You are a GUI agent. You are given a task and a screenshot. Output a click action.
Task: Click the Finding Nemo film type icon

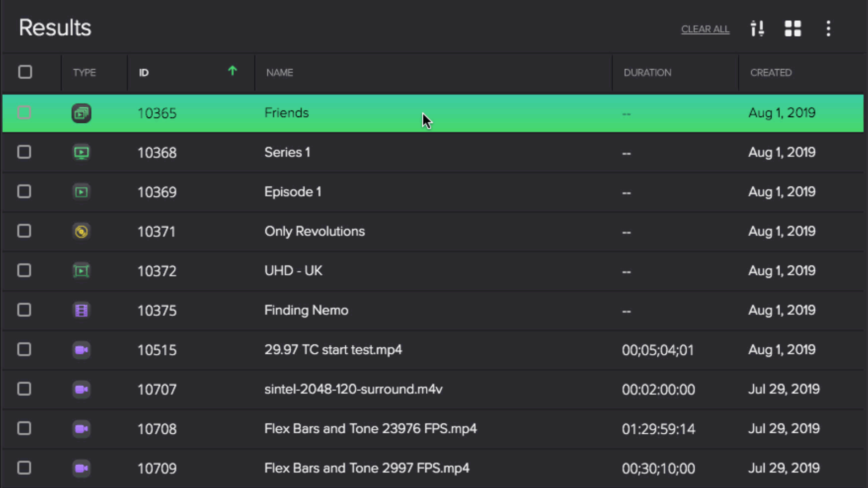(x=81, y=310)
